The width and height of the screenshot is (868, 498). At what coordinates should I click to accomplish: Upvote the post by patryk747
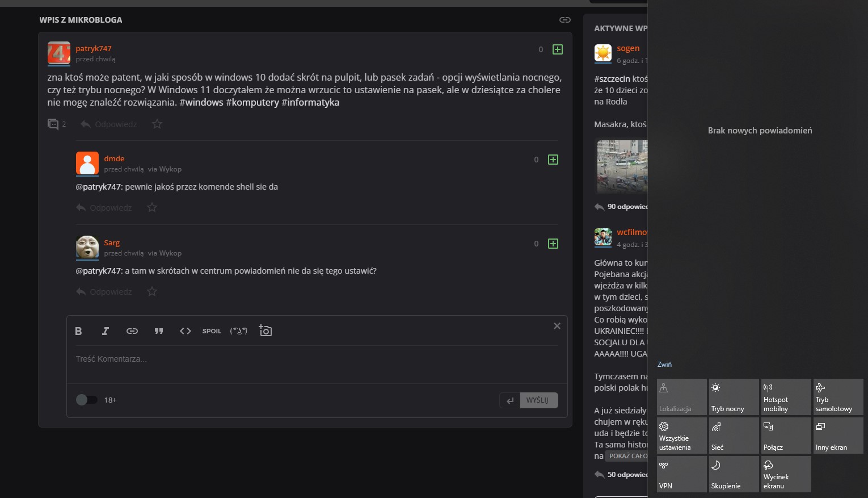558,49
